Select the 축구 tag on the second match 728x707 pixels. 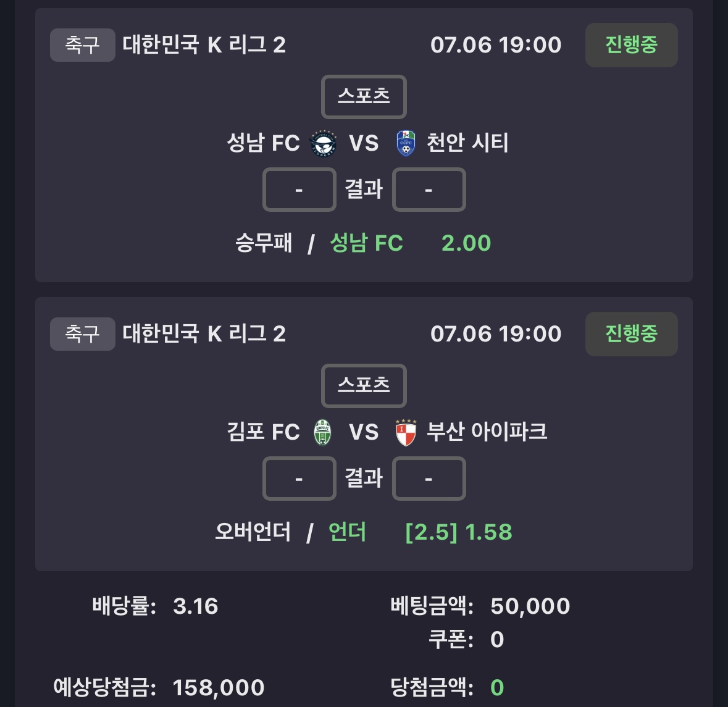pyautogui.click(x=83, y=334)
